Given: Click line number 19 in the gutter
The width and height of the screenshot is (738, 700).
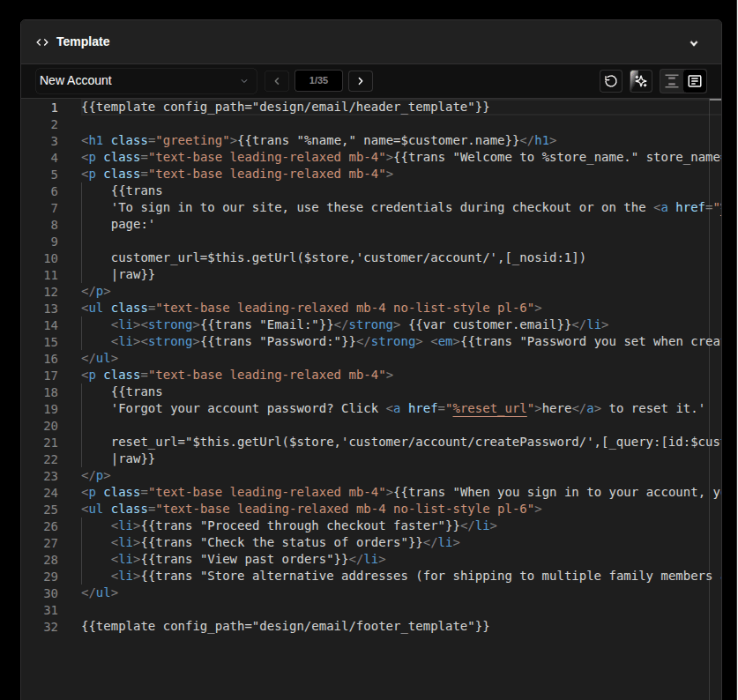Looking at the screenshot, I should 50,408.
